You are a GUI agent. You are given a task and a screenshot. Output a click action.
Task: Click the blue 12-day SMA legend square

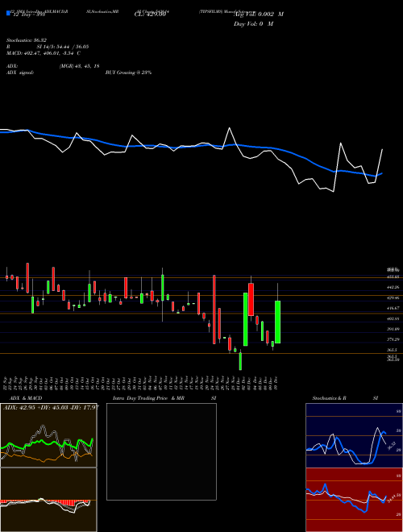[8, 13]
